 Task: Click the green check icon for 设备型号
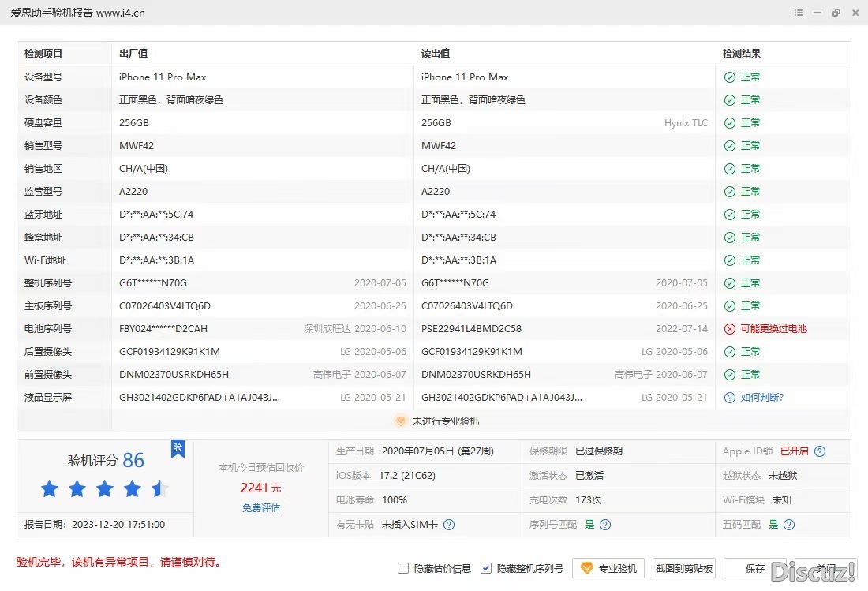pos(730,77)
